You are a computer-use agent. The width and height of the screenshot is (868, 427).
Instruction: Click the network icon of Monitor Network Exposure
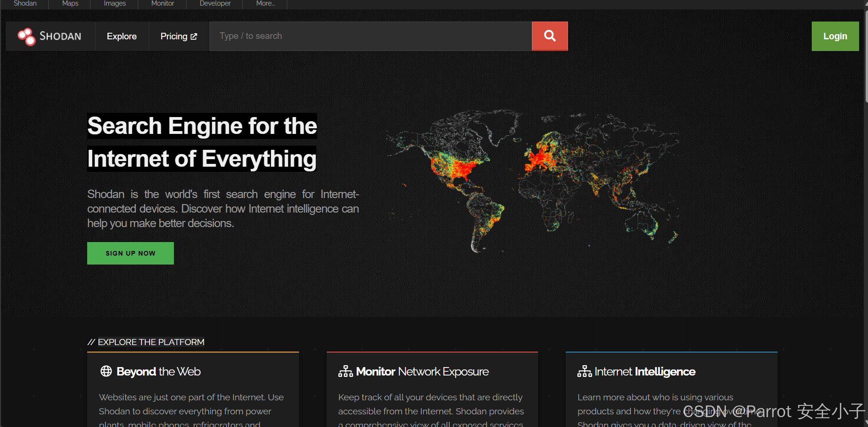(x=345, y=371)
